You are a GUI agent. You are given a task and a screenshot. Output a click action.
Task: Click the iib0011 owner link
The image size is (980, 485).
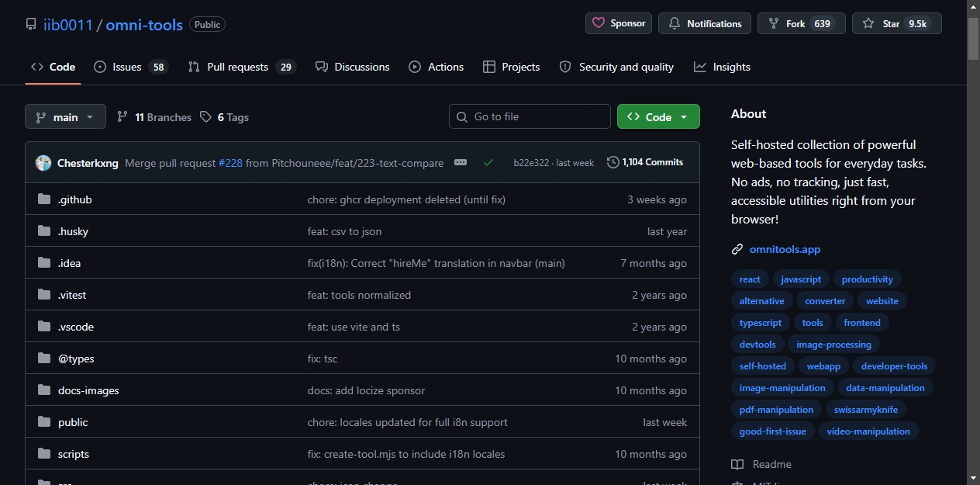68,25
